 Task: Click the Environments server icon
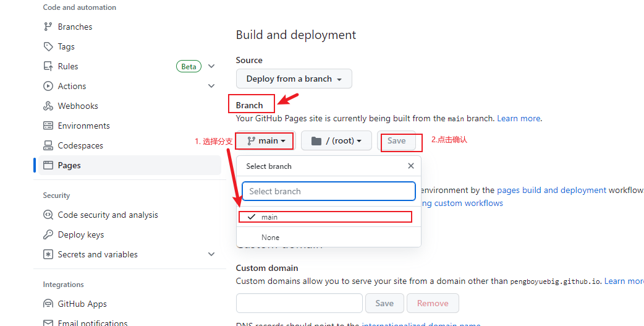tap(48, 126)
